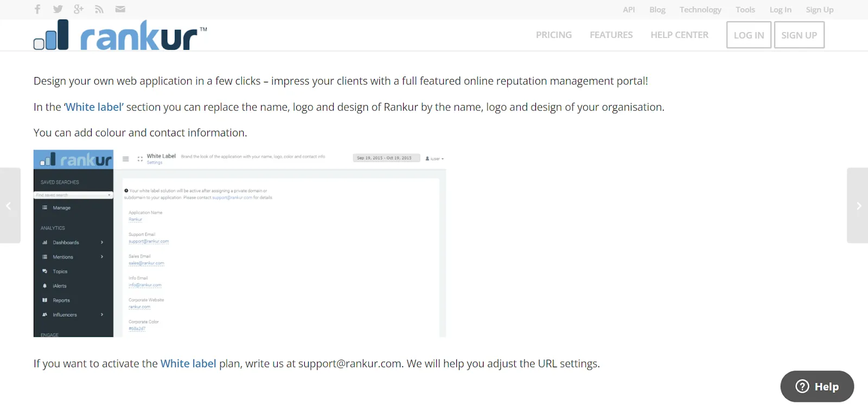Follow the White label plan link at bottom
This screenshot has height=410, width=868.
[188, 363]
